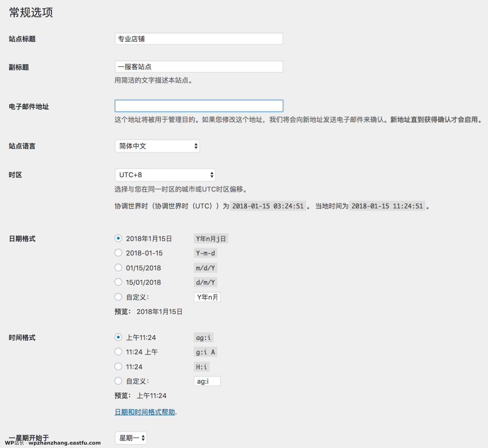Select the 01/15/2018 date format
Viewport: 488px width, 448px height.
118,267
